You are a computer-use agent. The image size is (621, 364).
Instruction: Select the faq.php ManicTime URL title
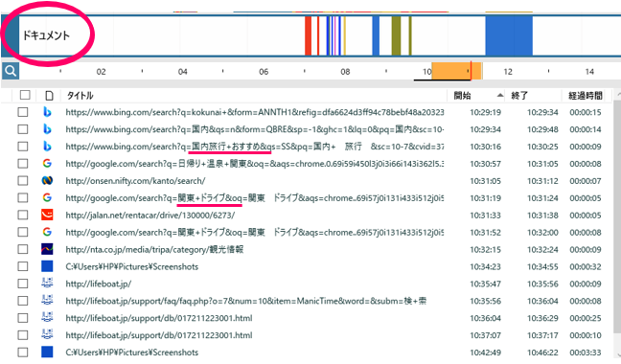[246, 301]
